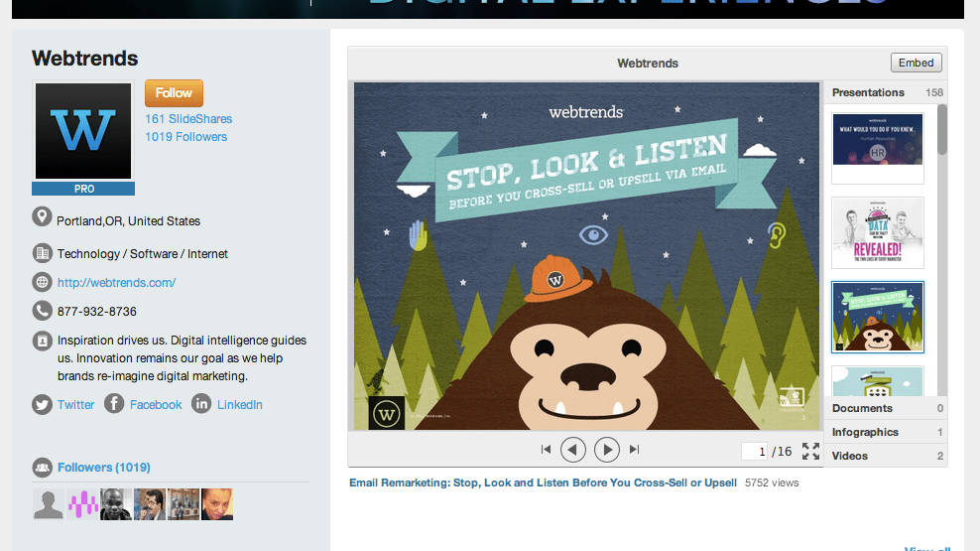
Task: Click the last follower avatar photo
Action: (217, 504)
